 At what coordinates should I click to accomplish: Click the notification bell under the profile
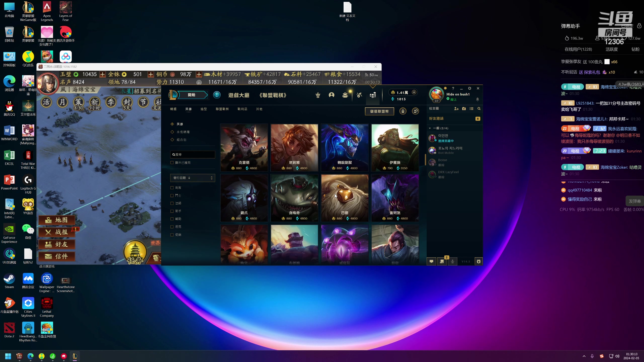[477, 99]
